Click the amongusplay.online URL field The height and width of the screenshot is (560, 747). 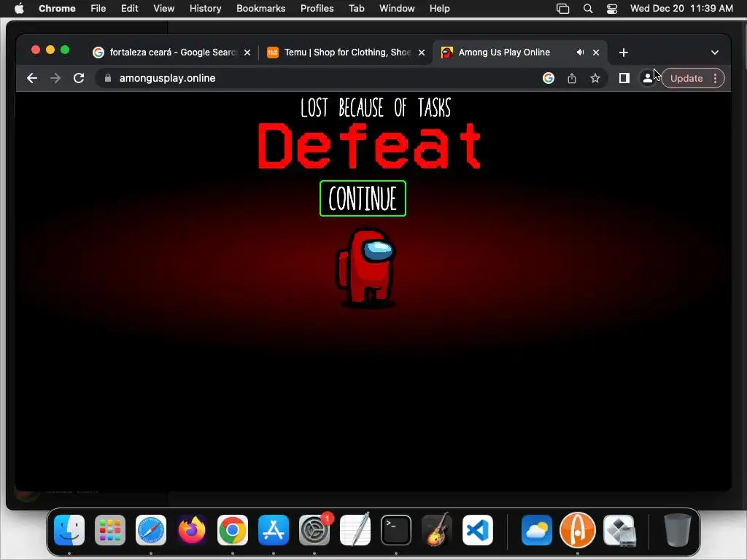[x=167, y=78]
